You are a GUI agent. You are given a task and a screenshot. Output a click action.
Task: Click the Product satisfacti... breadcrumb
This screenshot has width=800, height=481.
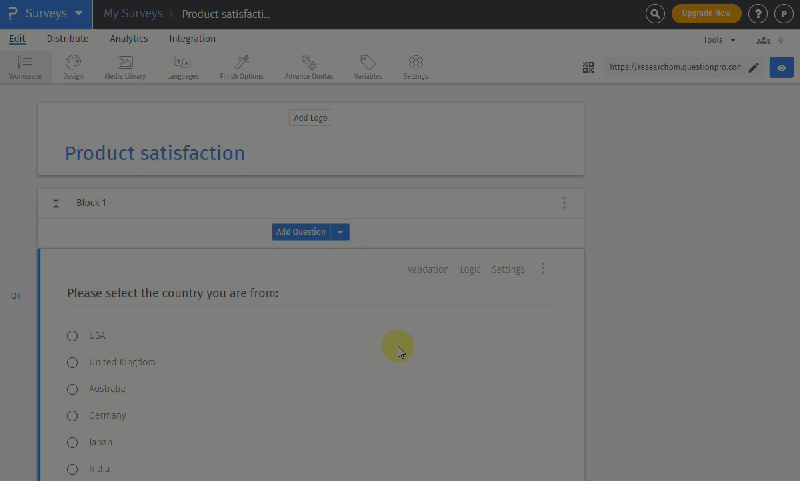pyautogui.click(x=226, y=14)
